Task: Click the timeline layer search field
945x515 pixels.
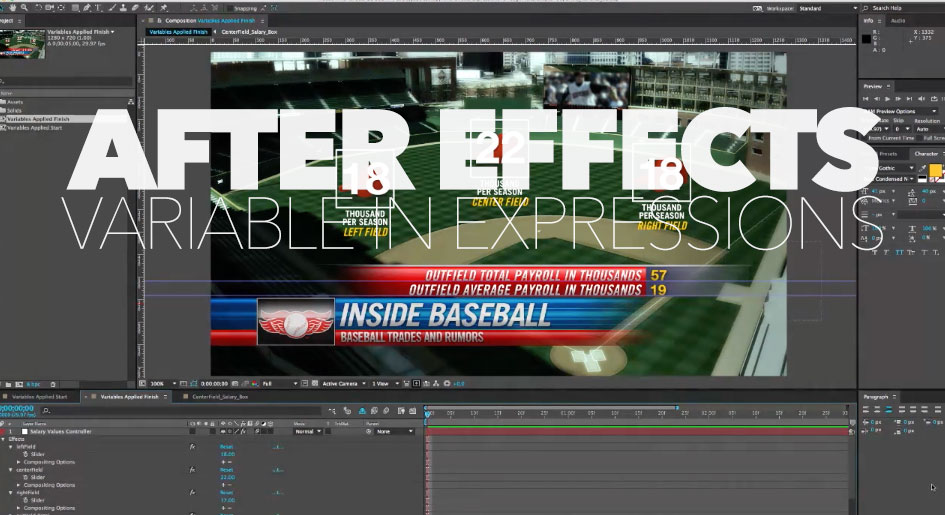Action: pyautogui.click(x=181, y=411)
